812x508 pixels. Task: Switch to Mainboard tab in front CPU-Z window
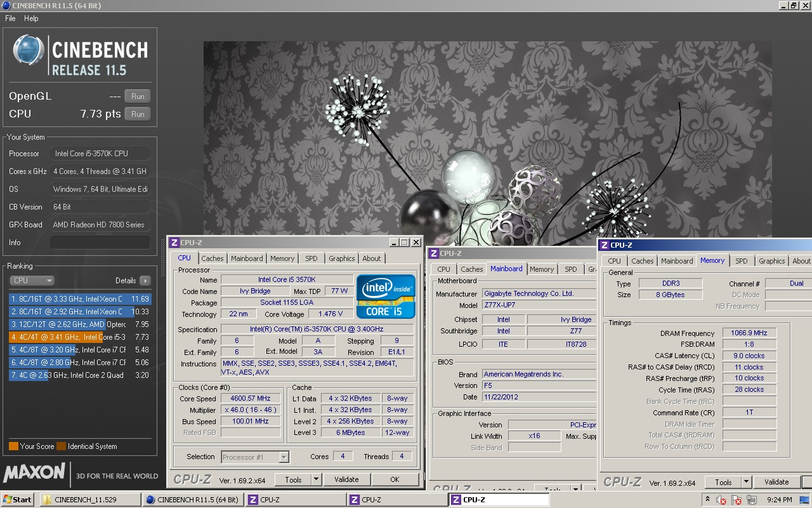(247, 258)
